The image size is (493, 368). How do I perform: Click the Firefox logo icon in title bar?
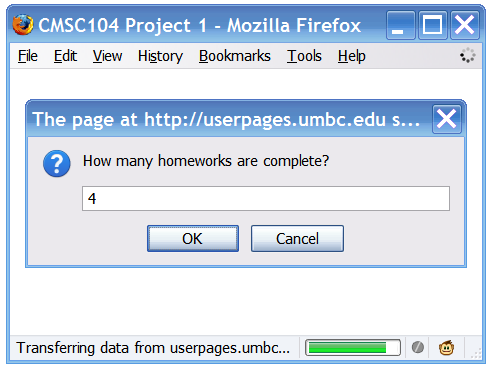pyautogui.click(x=23, y=25)
